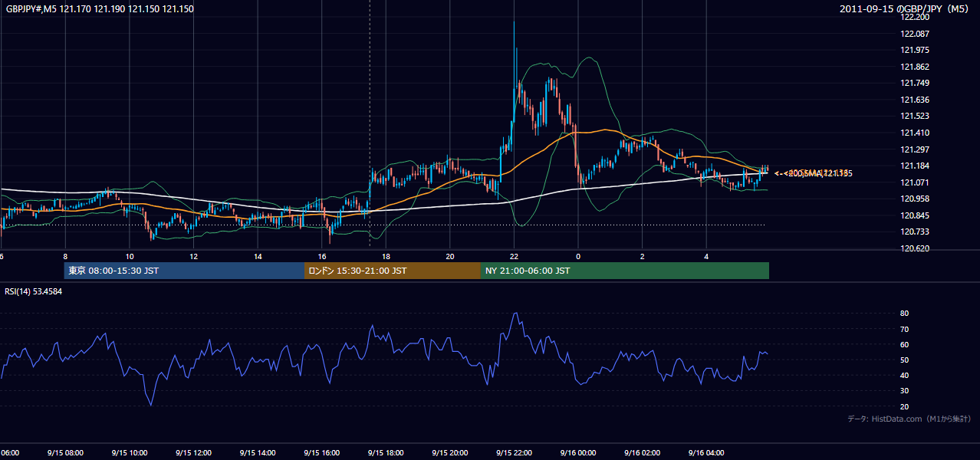The image size is (980, 460).
Task: Click the 121.071 price axis label
Action: [913, 182]
